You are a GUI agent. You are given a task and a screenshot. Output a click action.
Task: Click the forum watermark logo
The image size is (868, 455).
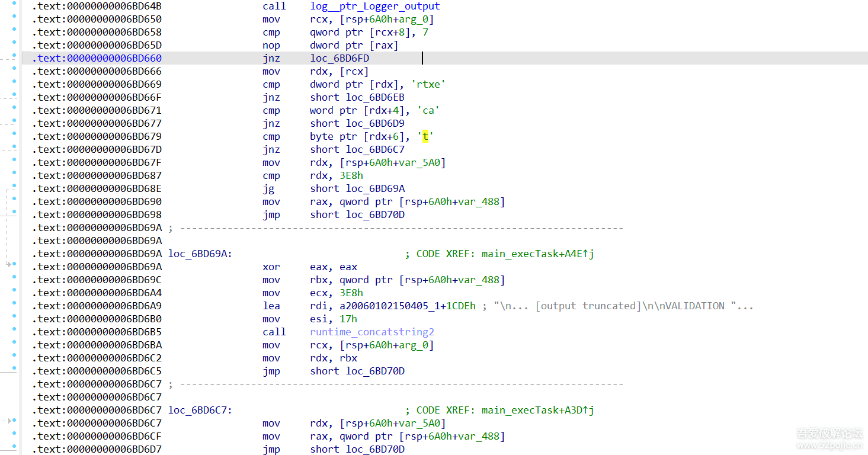pyautogui.click(x=828, y=437)
